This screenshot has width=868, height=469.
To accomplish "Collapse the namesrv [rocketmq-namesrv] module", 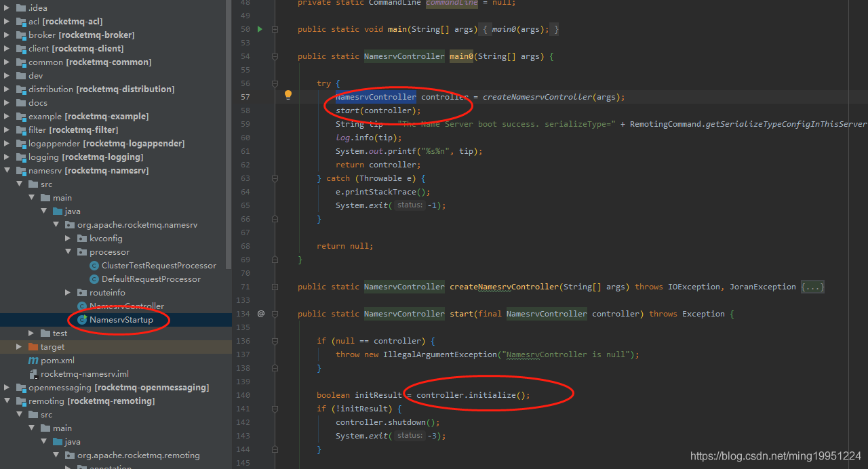I will 7,171.
